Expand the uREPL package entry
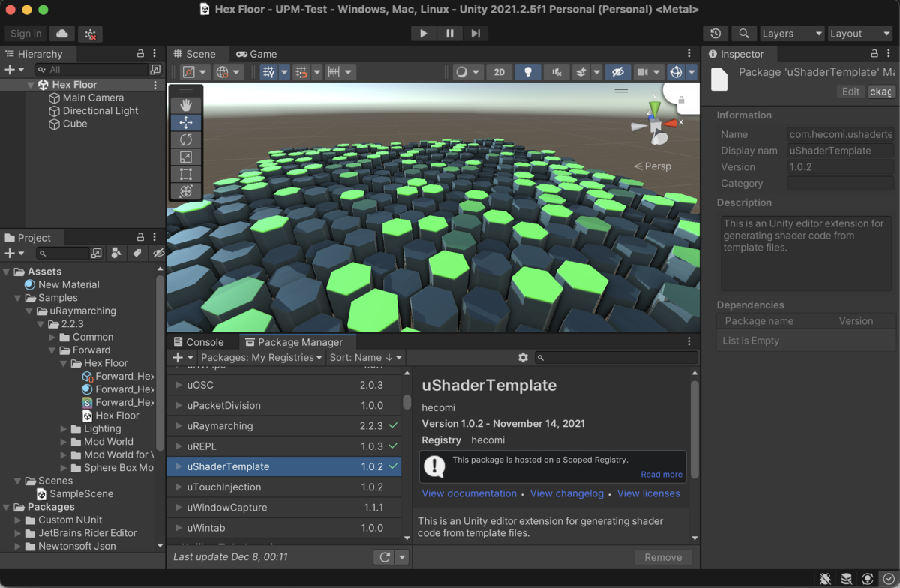Image resolution: width=900 pixels, height=588 pixels. pos(178,446)
